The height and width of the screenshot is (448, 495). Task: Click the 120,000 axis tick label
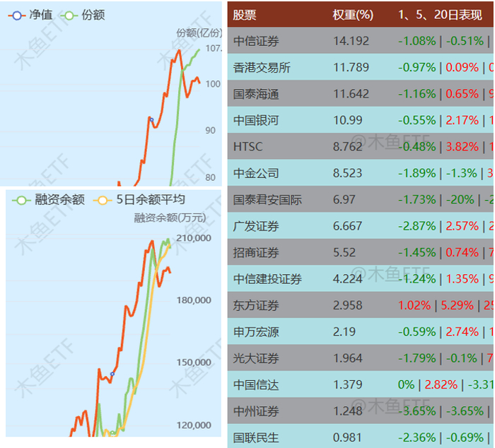(194, 425)
